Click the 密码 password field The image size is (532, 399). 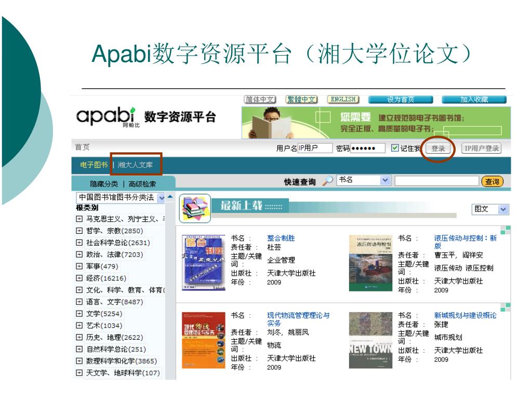pos(368,148)
